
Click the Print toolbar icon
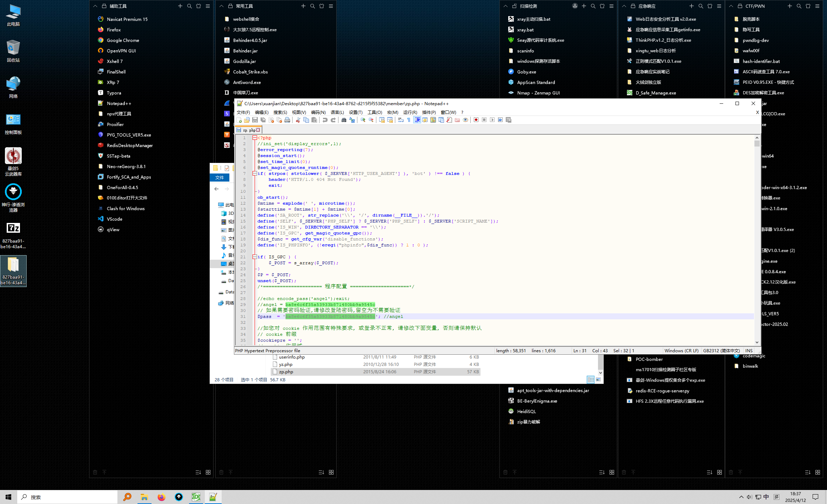[x=287, y=120]
